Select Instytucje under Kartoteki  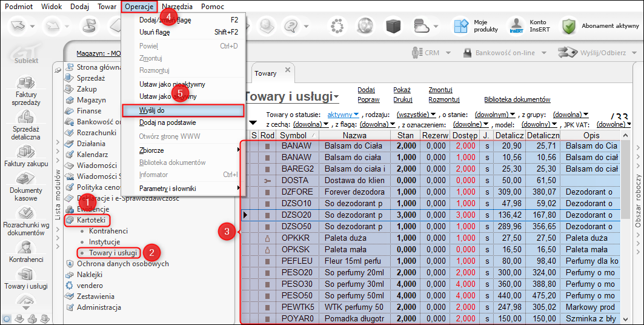(x=104, y=242)
